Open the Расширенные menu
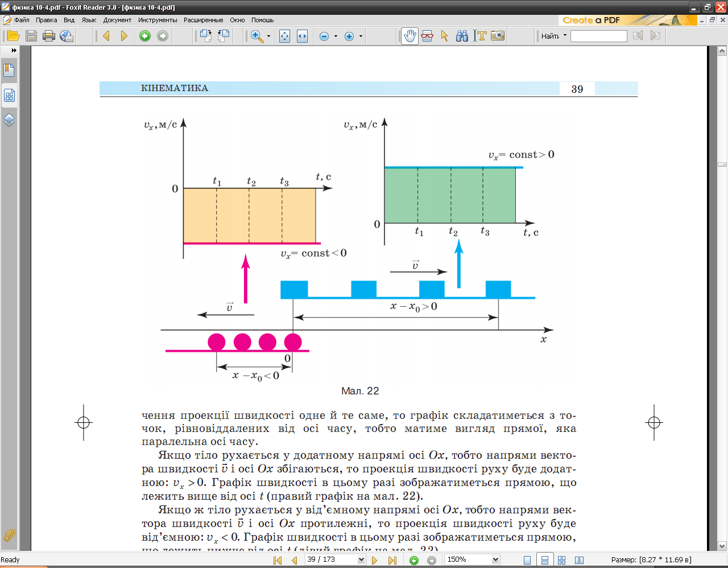Image resolution: width=728 pixels, height=568 pixels. (x=203, y=20)
